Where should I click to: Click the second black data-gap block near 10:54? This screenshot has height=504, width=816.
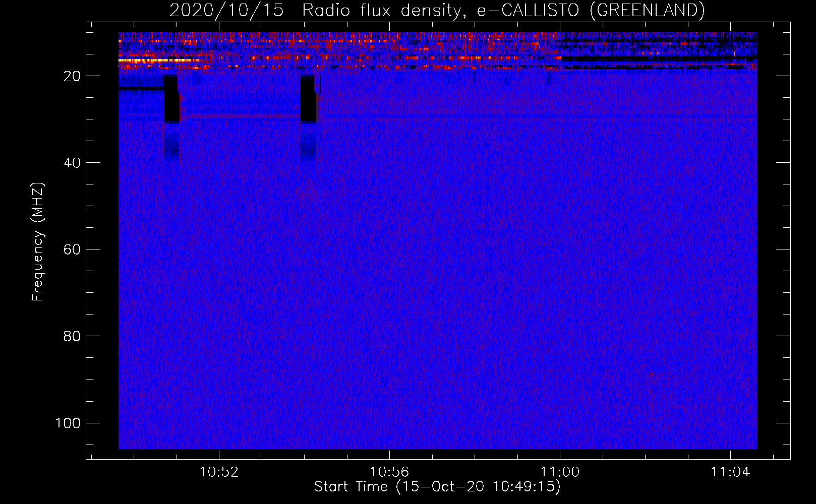point(308,99)
